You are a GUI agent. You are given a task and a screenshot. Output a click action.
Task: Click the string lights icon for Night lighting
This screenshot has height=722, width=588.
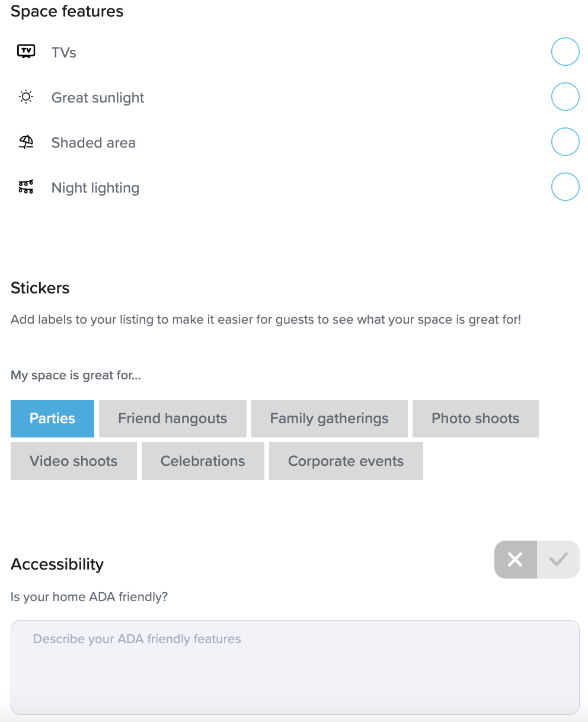click(26, 187)
